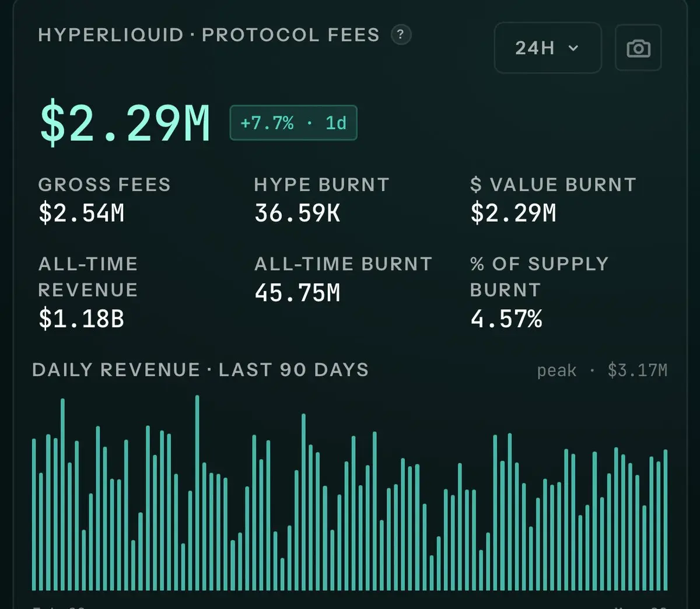Click the $ Value Burnt label
700x609 pixels.
pos(553,185)
